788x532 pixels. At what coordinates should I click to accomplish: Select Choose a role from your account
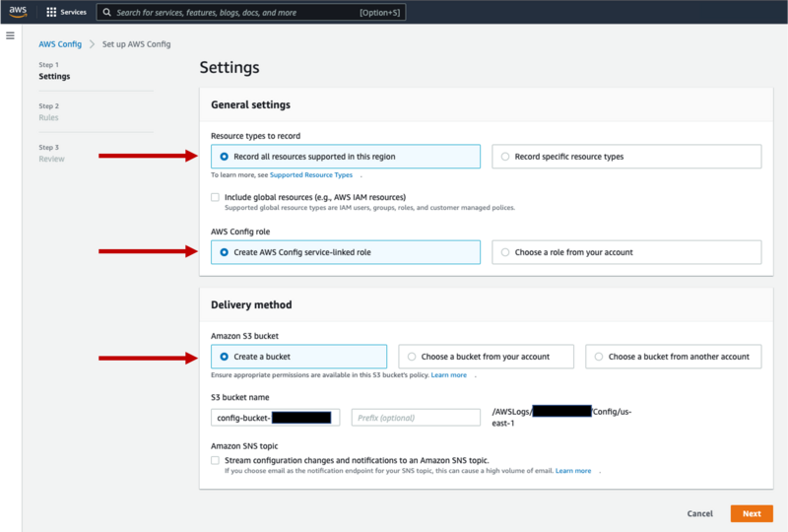point(626,252)
